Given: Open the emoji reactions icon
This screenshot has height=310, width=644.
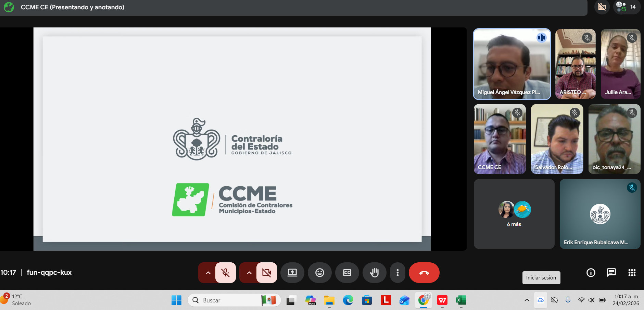Looking at the screenshot, I should click(320, 273).
